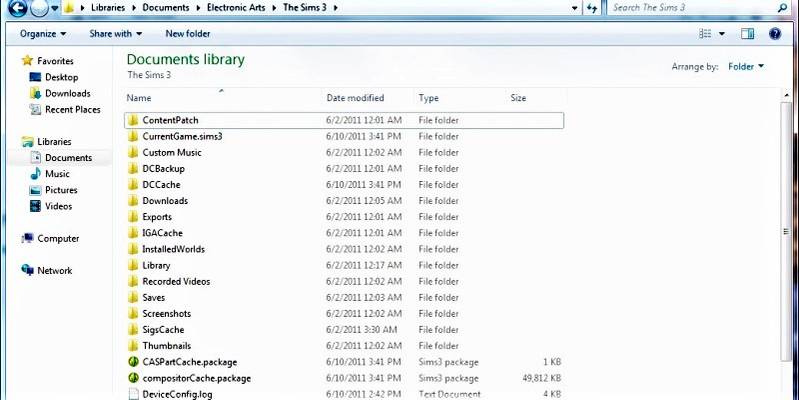Click the Recorded Videos folder icon
799x400 pixels.
point(133,281)
